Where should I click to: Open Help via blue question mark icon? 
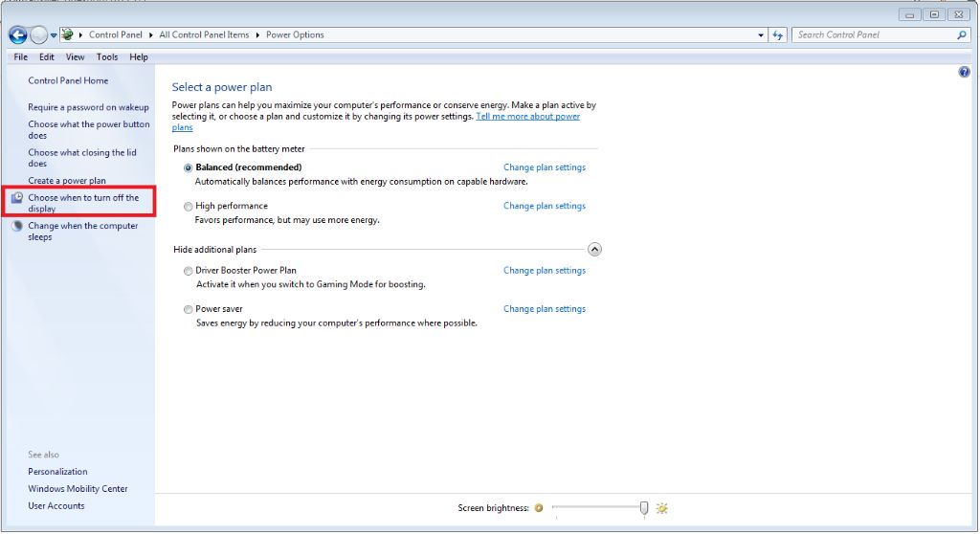coord(964,72)
